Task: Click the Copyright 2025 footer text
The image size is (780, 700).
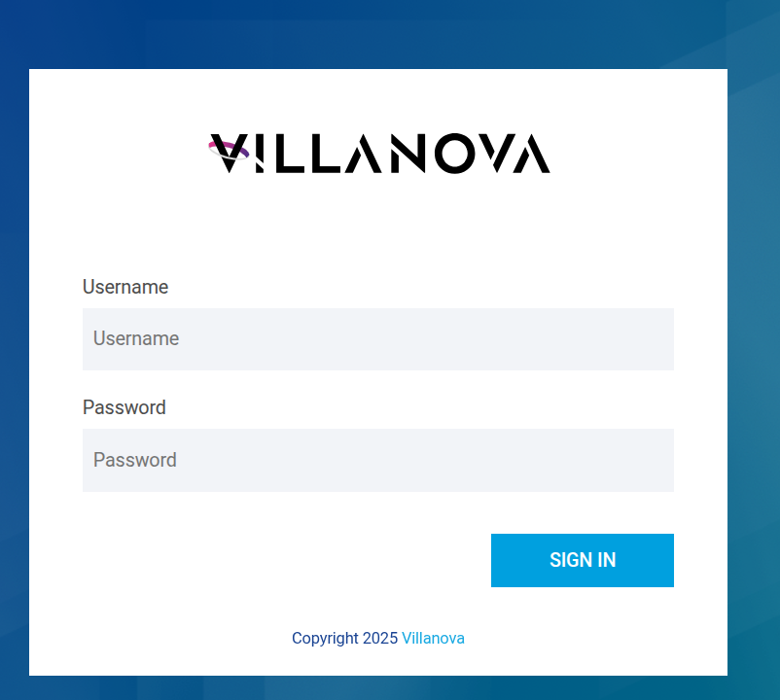Action: point(345,638)
